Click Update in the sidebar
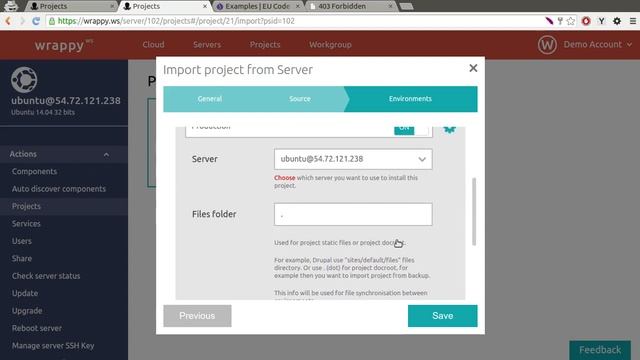Screen dimensions: 640x360 [25, 293]
